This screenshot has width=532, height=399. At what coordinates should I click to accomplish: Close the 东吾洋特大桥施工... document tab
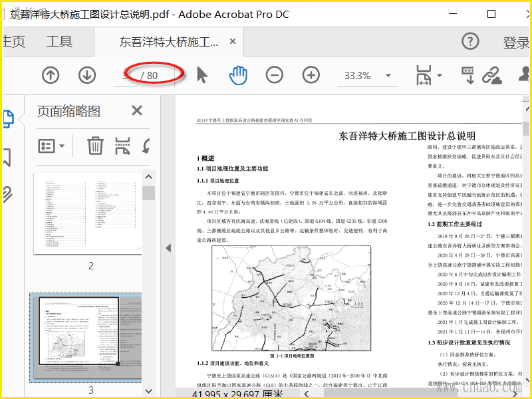click(x=233, y=41)
